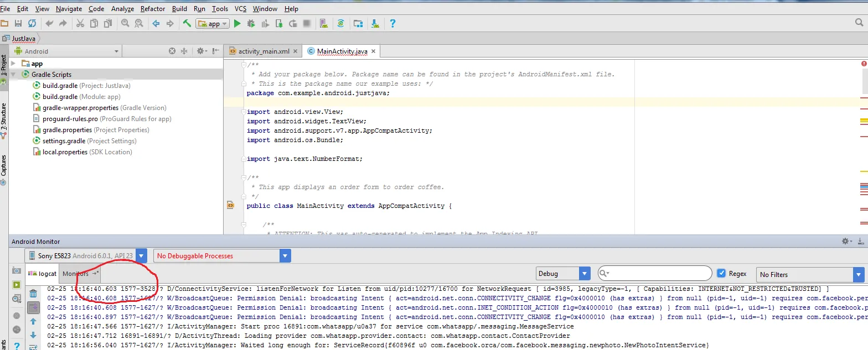Open the Sony E5823 device dropdown

(141, 256)
